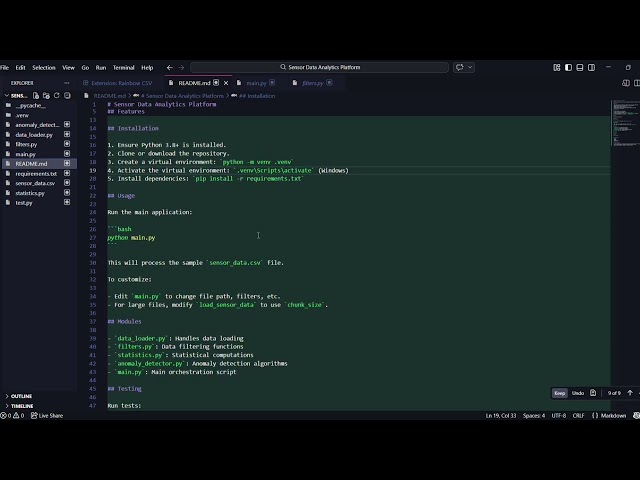This screenshot has height=480, width=640.
Task: Open Copilot status icon at status bar end
Action: (x=636, y=416)
